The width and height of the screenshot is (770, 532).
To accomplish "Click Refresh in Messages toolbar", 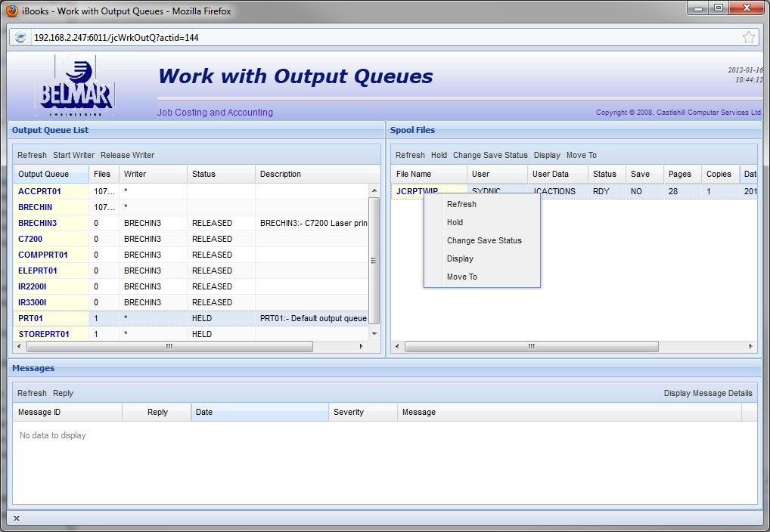I will pyautogui.click(x=32, y=393).
